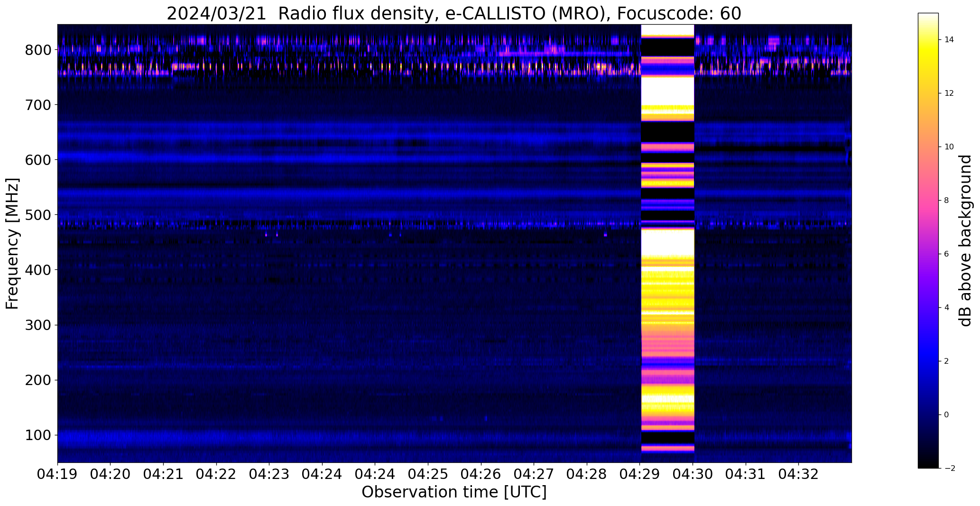Select the 04:20 time tick label
Viewport: 980px width, 506px height.
pos(111,474)
